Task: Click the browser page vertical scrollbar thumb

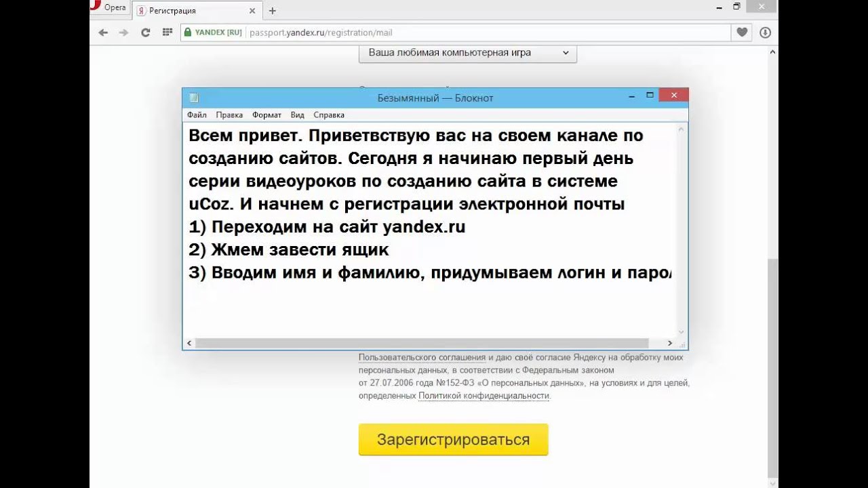Action: [773, 367]
